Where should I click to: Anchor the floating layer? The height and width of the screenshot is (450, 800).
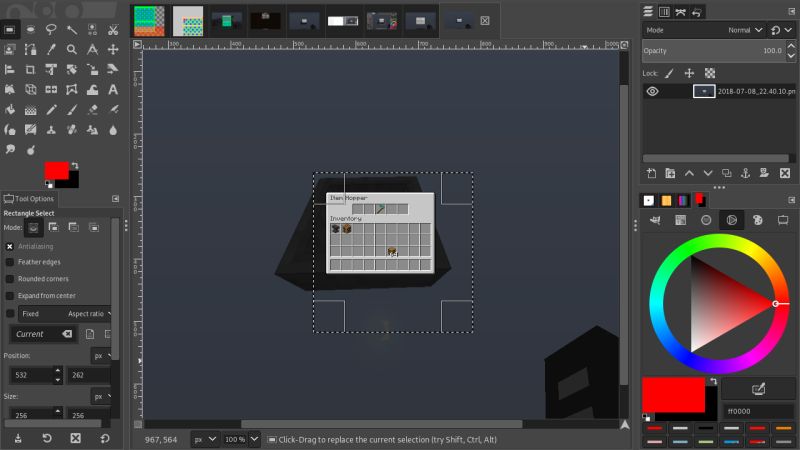pos(745,173)
